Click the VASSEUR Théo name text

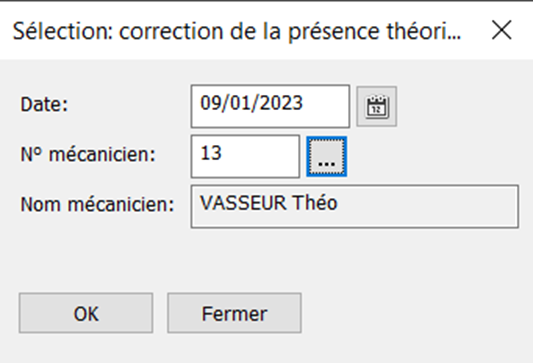(269, 203)
